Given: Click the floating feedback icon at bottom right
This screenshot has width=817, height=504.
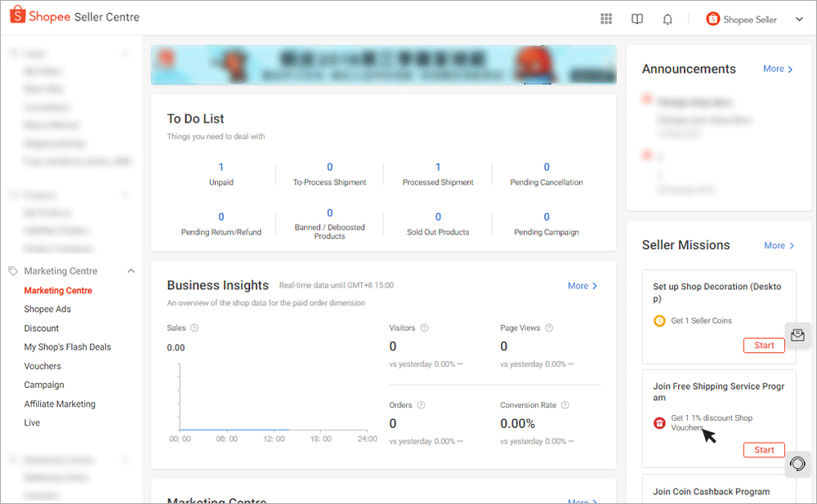Looking at the screenshot, I should (797, 465).
